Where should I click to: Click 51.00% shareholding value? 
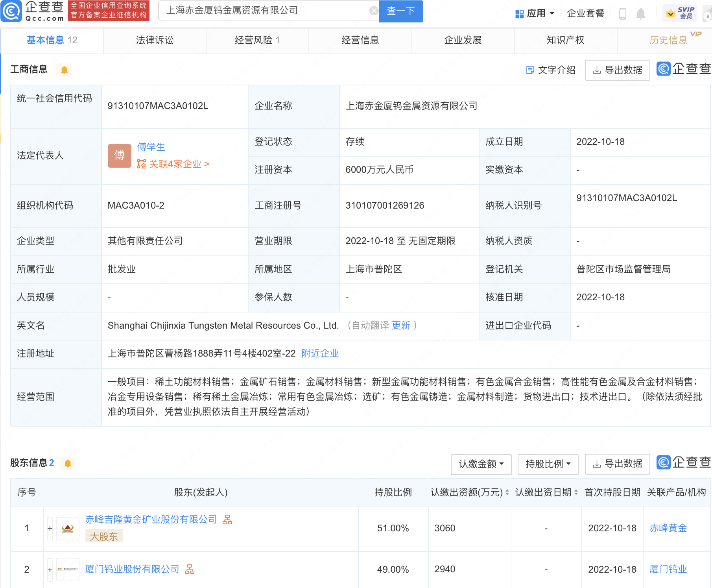pos(393,528)
